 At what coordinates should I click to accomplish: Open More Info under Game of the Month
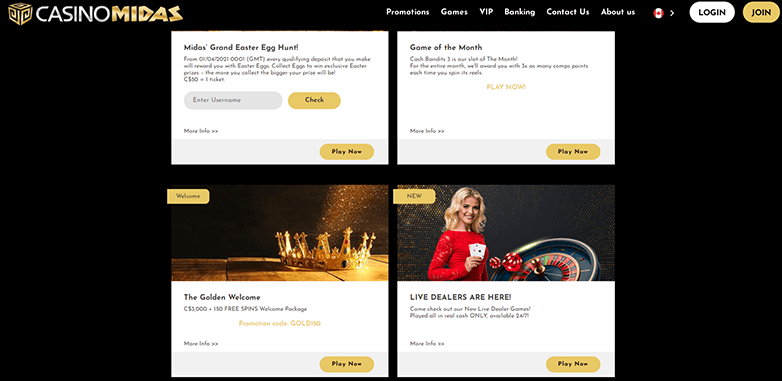tap(427, 131)
